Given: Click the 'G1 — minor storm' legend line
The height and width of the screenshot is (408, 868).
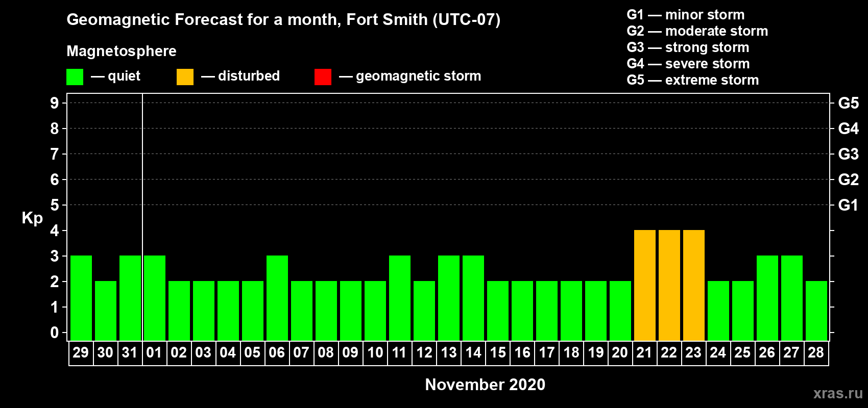Looking at the screenshot, I should pyautogui.click(x=686, y=15).
